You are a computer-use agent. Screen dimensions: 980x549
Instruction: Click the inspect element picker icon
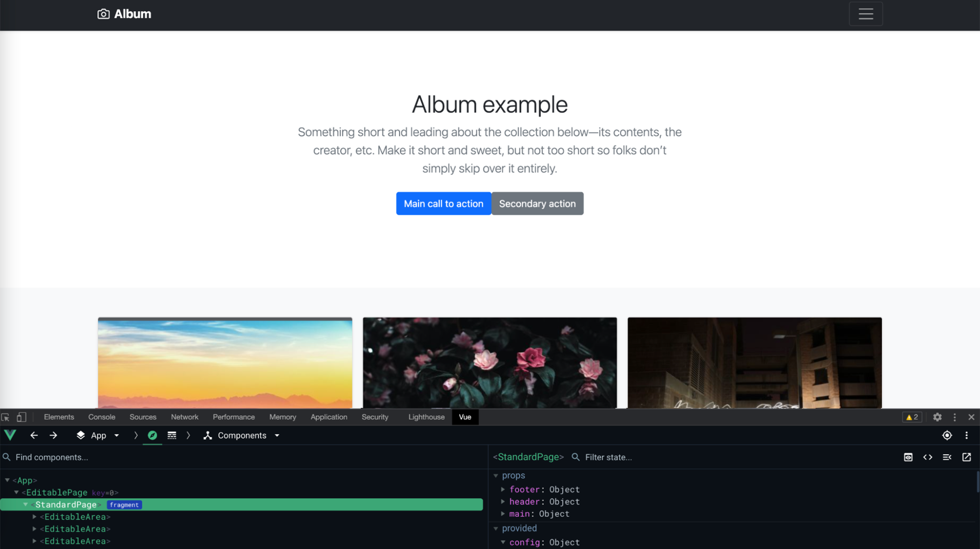coord(7,417)
